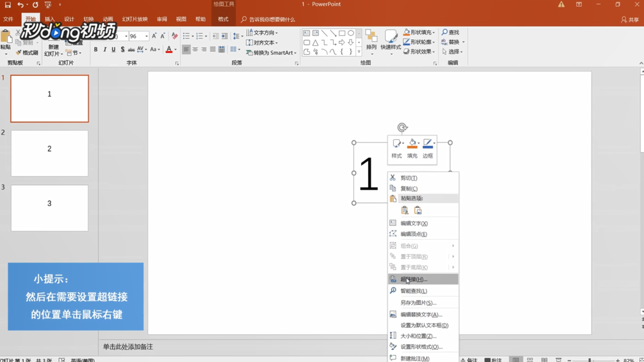The height and width of the screenshot is (362, 644).
Task: Open Shape Fill dropdown in ribbon
Action: coord(419,32)
